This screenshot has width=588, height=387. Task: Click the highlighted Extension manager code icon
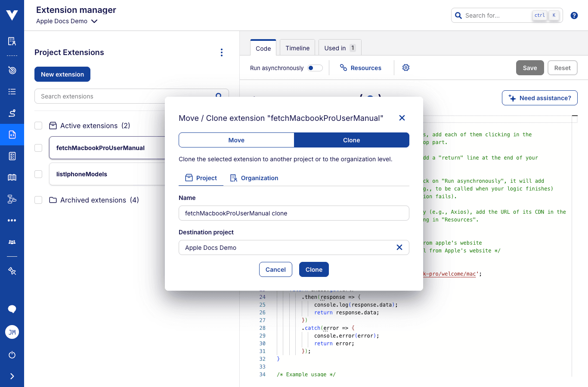12,134
